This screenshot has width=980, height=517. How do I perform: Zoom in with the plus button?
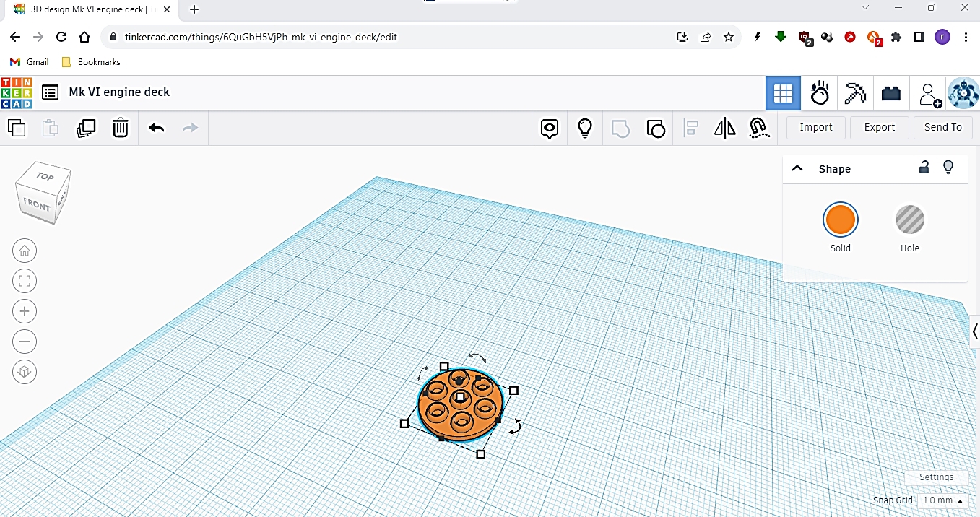coord(25,312)
